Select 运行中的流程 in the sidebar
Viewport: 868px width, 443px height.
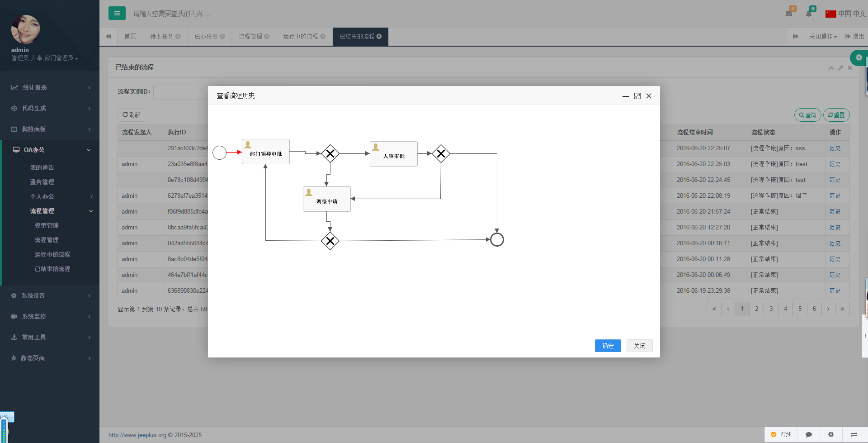click(52, 254)
